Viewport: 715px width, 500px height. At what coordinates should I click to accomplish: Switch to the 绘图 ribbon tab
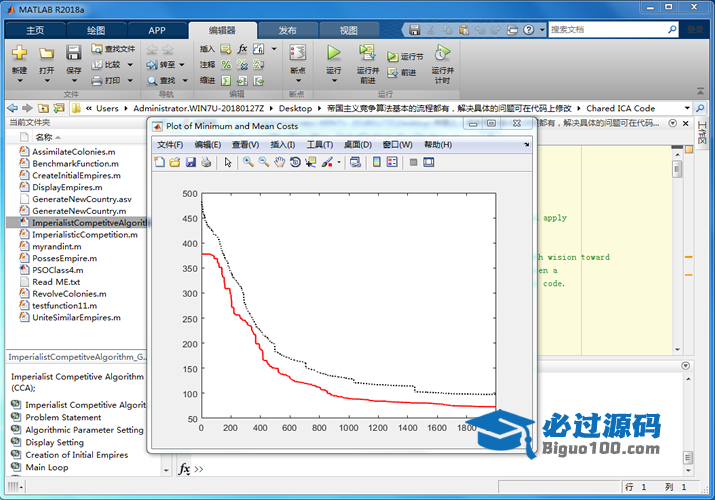pos(96,30)
